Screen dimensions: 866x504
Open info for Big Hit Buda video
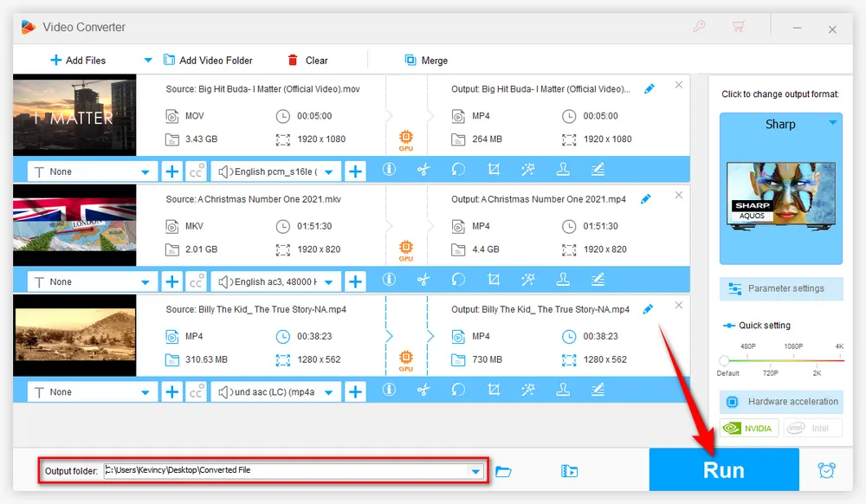(x=389, y=170)
